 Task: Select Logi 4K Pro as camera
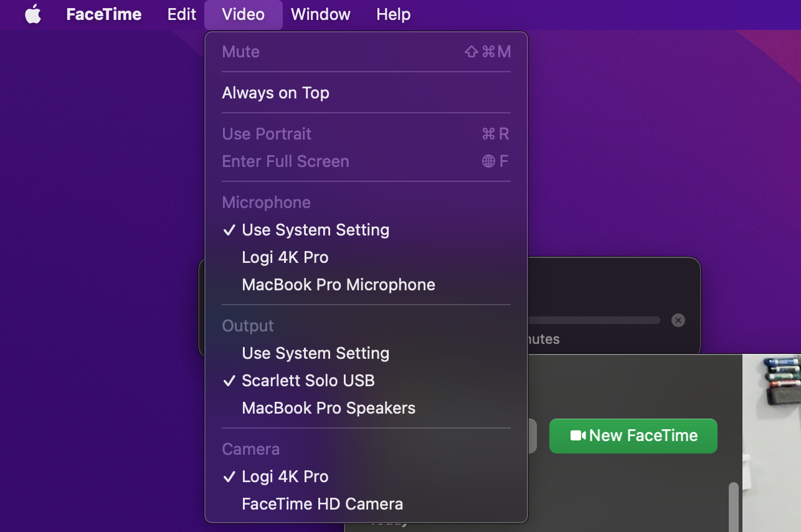click(x=366, y=477)
